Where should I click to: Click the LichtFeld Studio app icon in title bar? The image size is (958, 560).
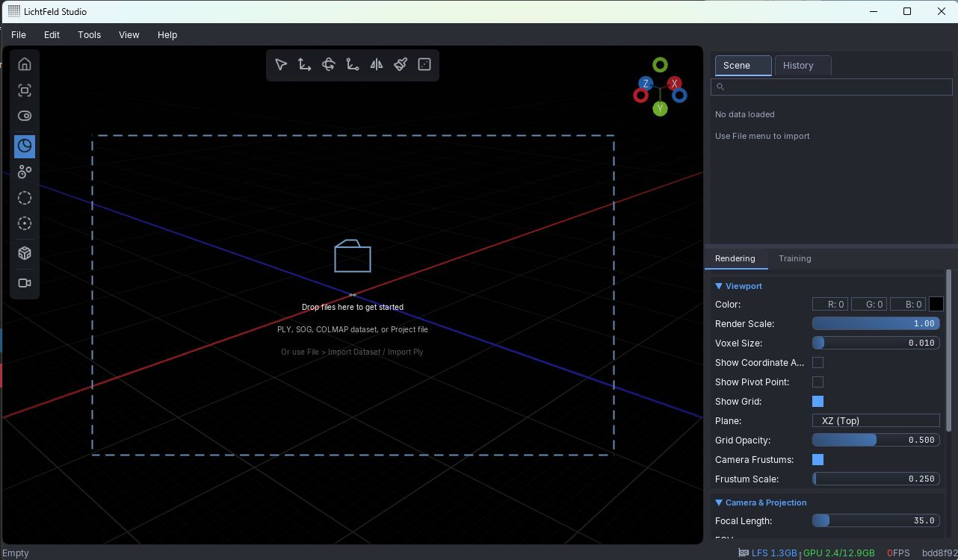14,11
